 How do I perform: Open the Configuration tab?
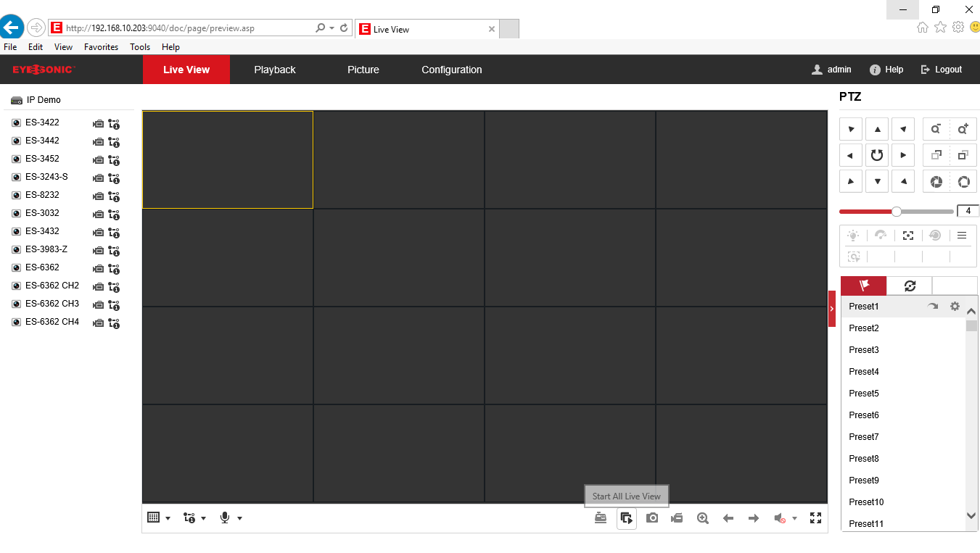452,70
